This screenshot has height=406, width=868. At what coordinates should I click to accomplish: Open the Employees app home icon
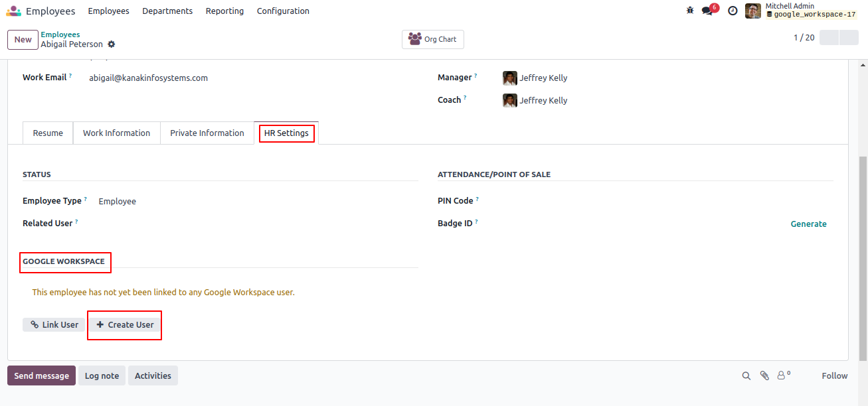tap(13, 11)
